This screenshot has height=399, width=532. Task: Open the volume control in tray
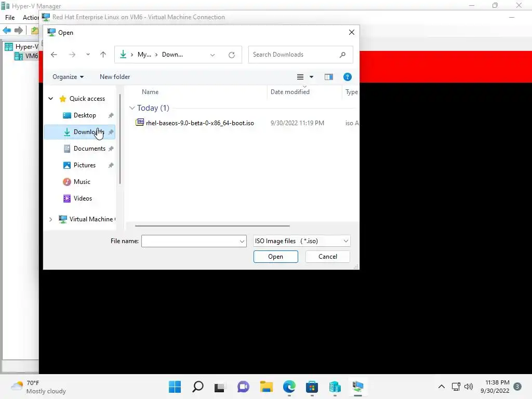tap(469, 387)
